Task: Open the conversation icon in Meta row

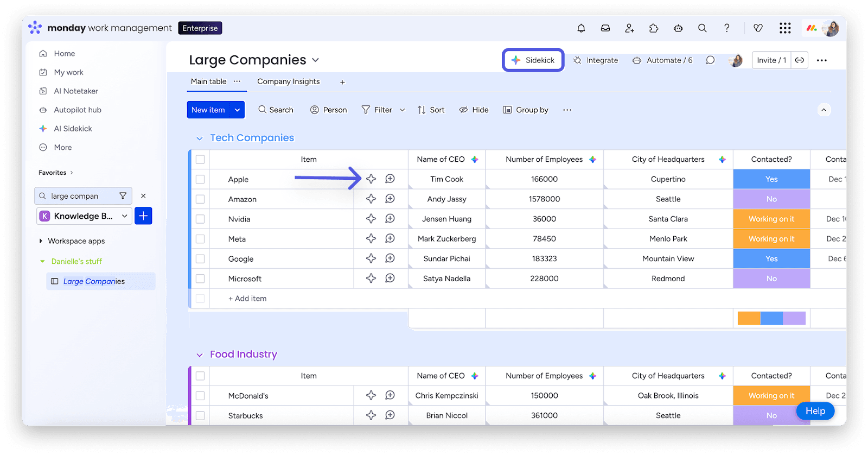Action: pyautogui.click(x=390, y=238)
